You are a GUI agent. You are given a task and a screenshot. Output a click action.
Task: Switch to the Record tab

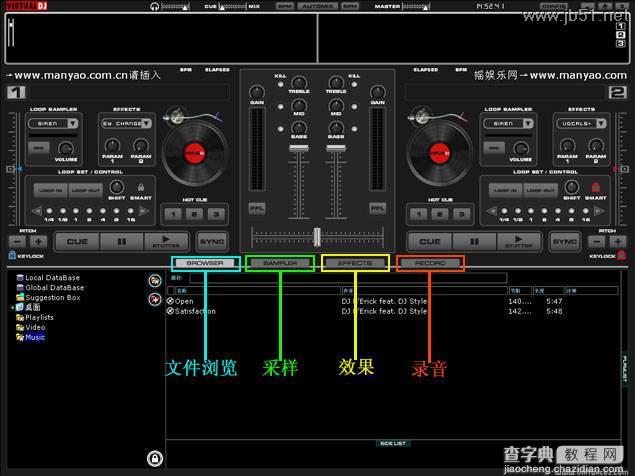click(430, 263)
